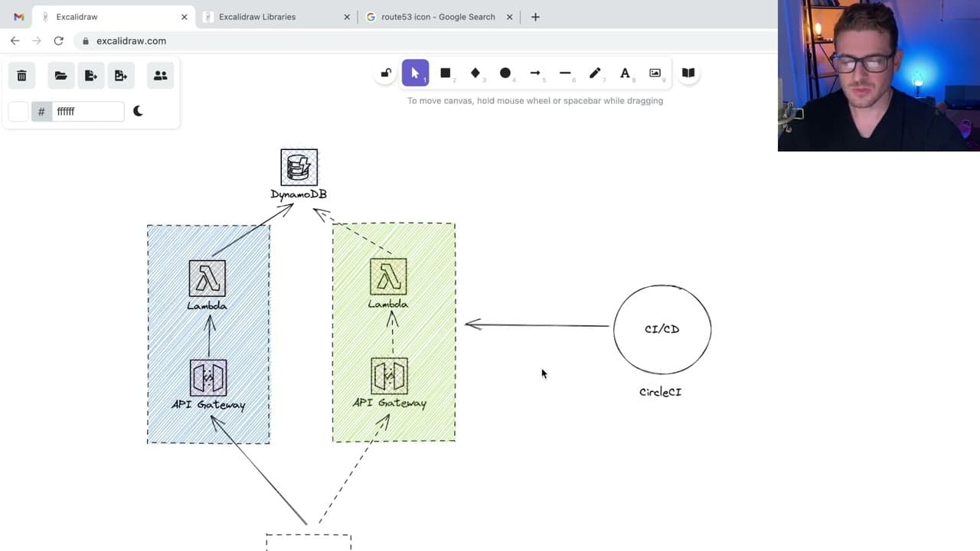
Task: Select the Lambda label in the blue box
Action: pos(207,306)
